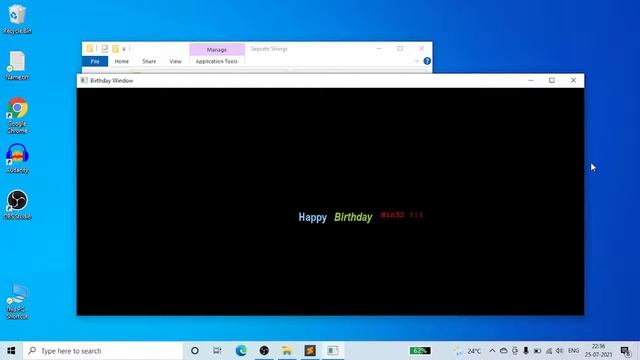Select the Manage contextual tab header

tap(217, 49)
